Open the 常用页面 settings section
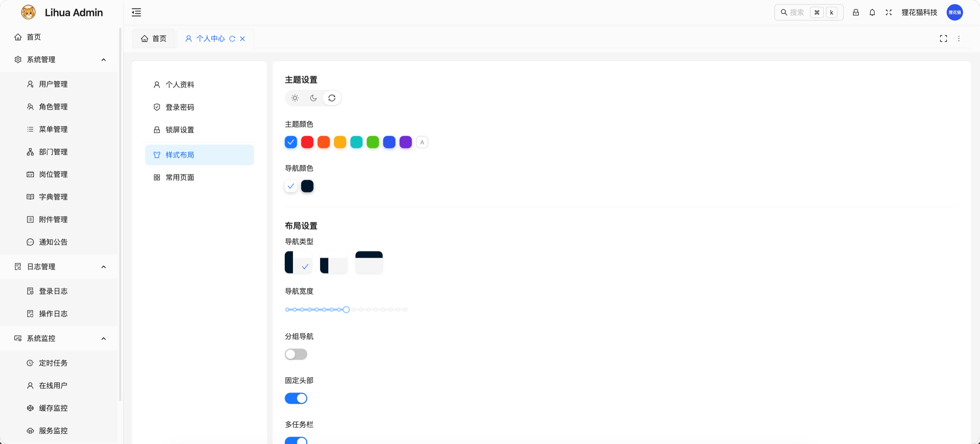Viewport: 980px width, 444px height. (x=199, y=177)
